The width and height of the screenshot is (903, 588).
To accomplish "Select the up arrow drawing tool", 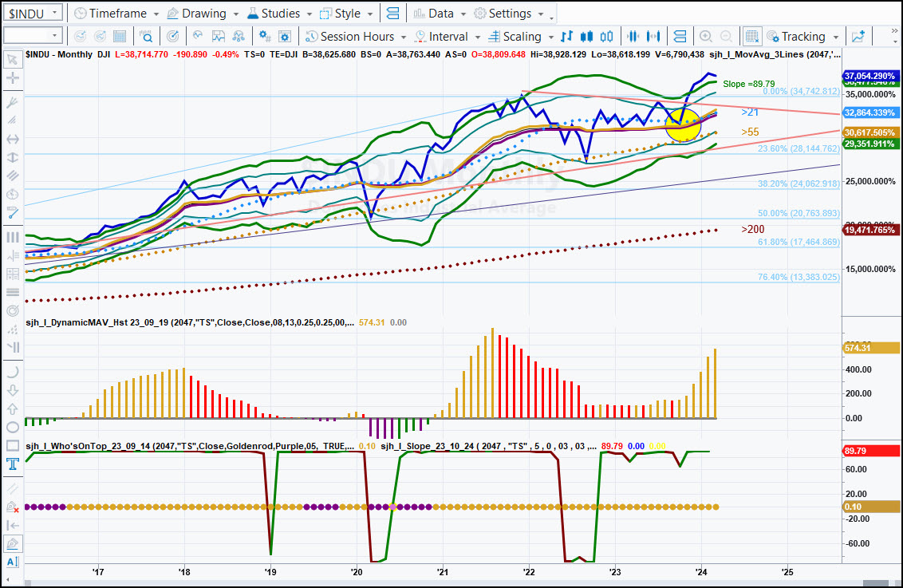I will [x=12, y=409].
